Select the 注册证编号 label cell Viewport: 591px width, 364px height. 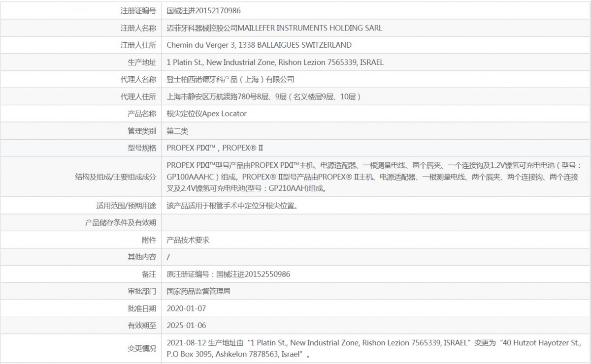[x=138, y=10]
